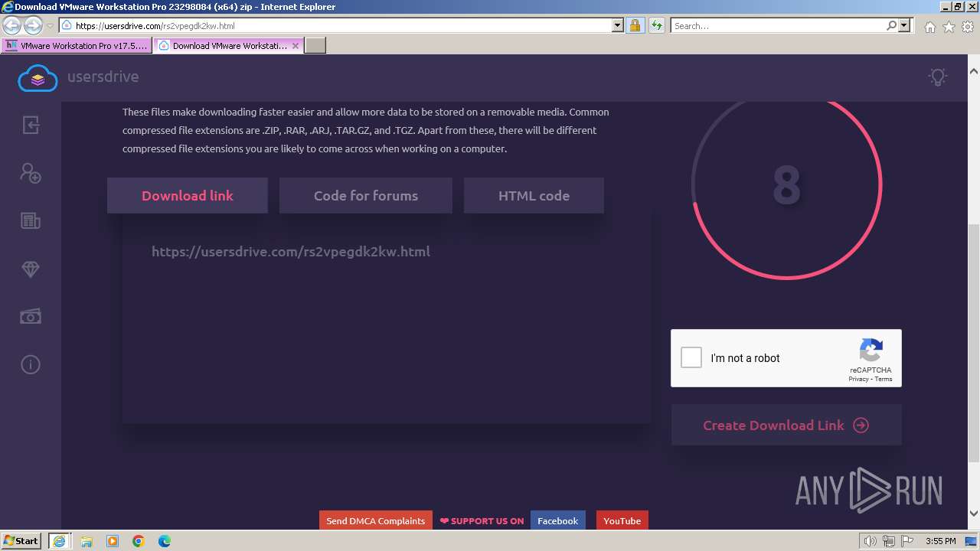
Task: Open the login icon in sidebar
Action: 31,125
